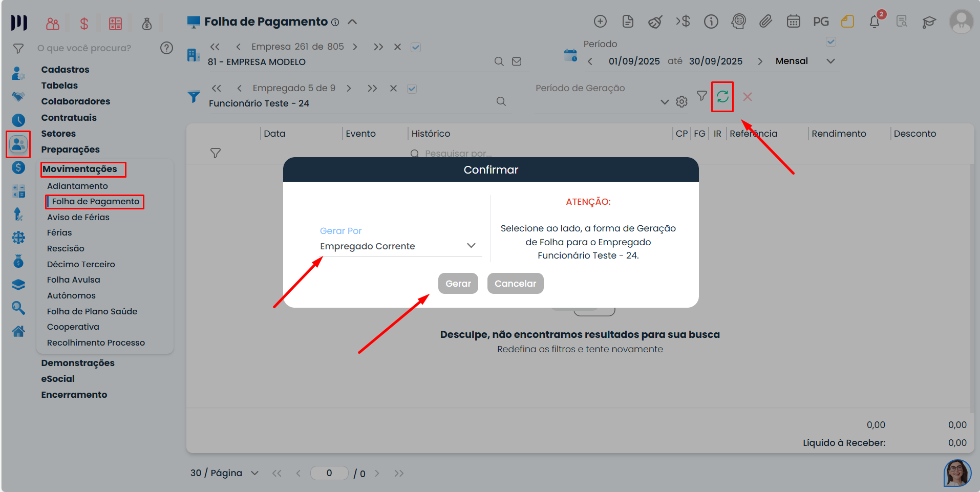This screenshot has width=980, height=492.
Task: Click the plus circle add icon
Action: click(x=600, y=22)
